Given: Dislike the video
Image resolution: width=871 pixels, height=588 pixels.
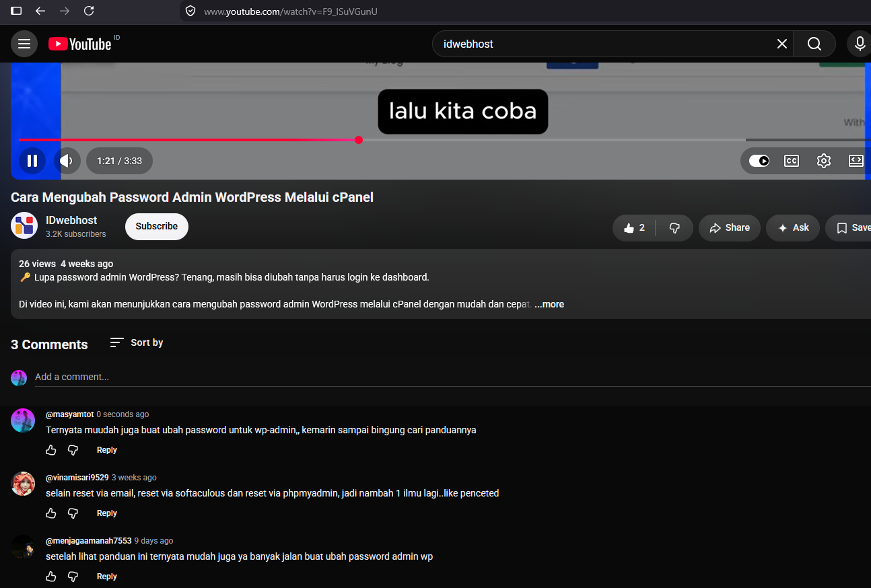Looking at the screenshot, I should [x=674, y=228].
